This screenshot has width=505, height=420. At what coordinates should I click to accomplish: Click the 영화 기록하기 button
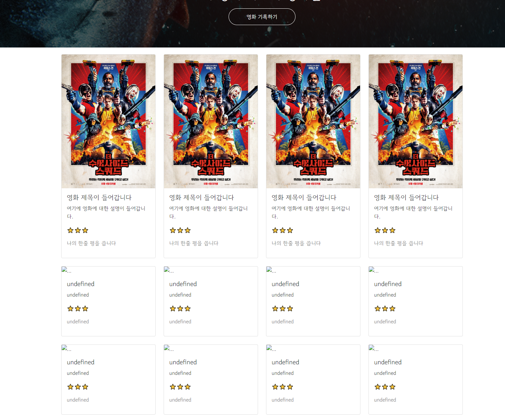point(262,17)
